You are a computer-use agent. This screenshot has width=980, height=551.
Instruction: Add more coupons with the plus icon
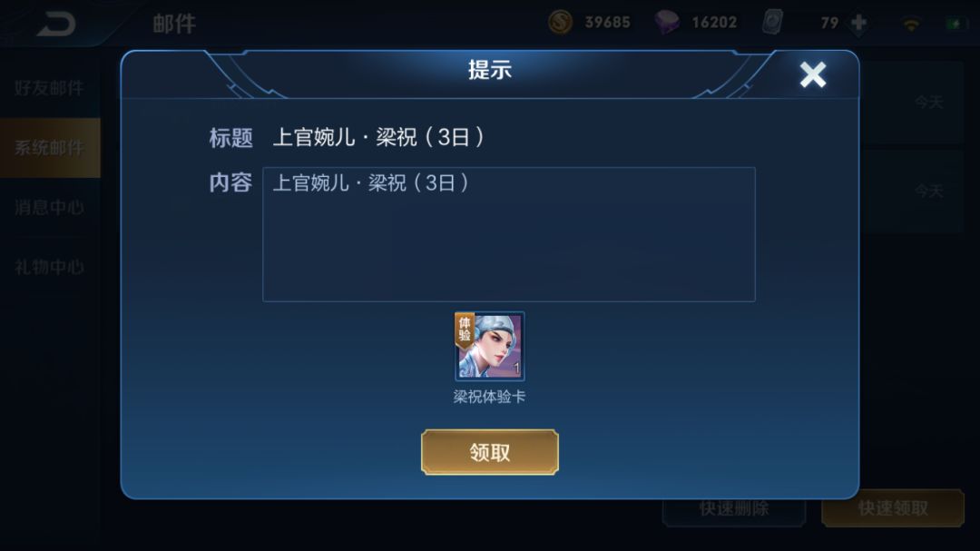click(x=858, y=23)
